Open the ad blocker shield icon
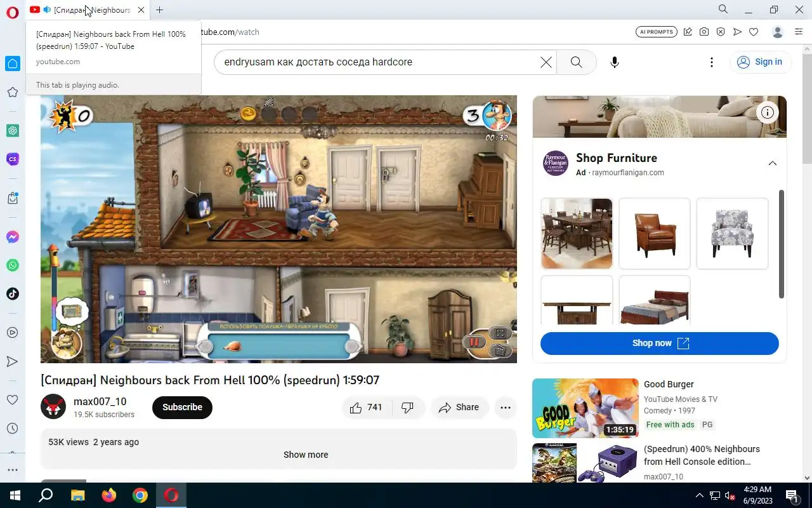 tap(721, 32)
